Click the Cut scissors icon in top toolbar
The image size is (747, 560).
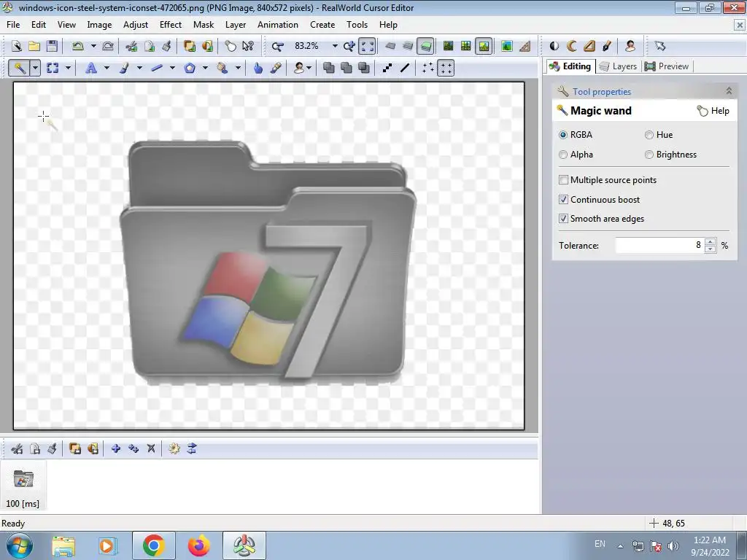click(x=131, y=46)
